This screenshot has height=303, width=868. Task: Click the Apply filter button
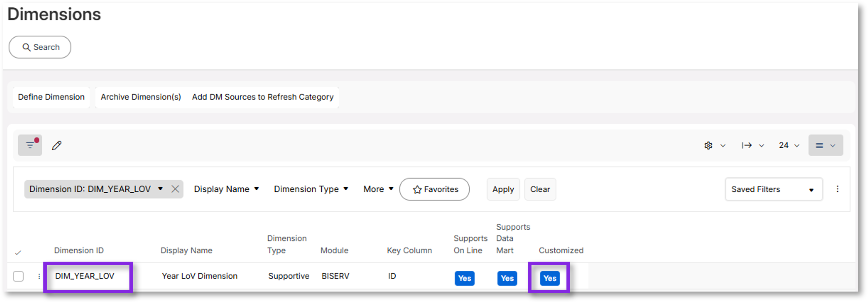tap(503, 189)
